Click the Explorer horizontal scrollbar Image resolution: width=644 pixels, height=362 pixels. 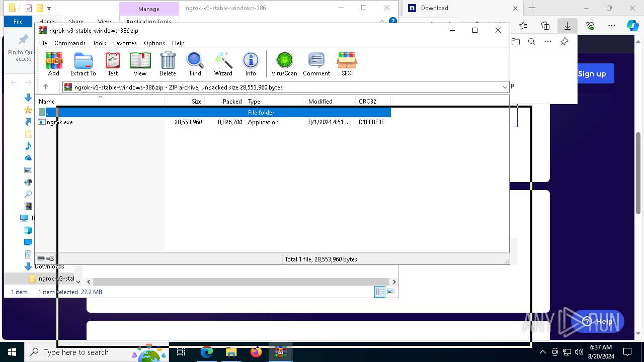[240, 282]
